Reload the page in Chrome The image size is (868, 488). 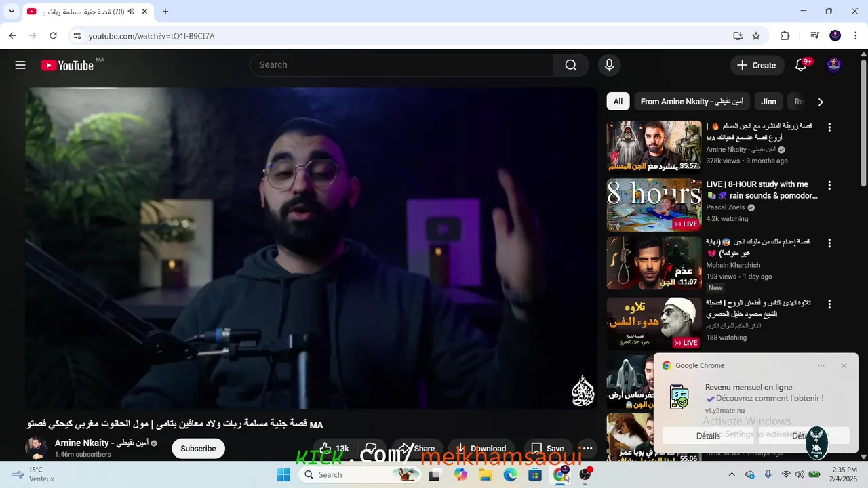[53, 35]
